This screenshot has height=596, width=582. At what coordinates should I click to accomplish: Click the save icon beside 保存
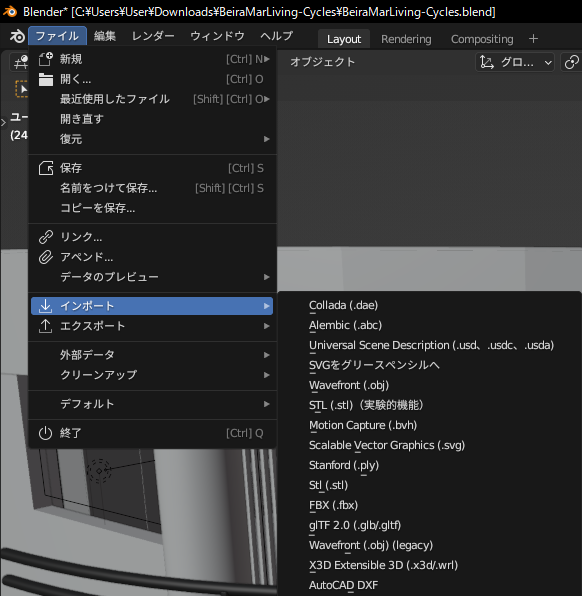click(x=46, y=168)
